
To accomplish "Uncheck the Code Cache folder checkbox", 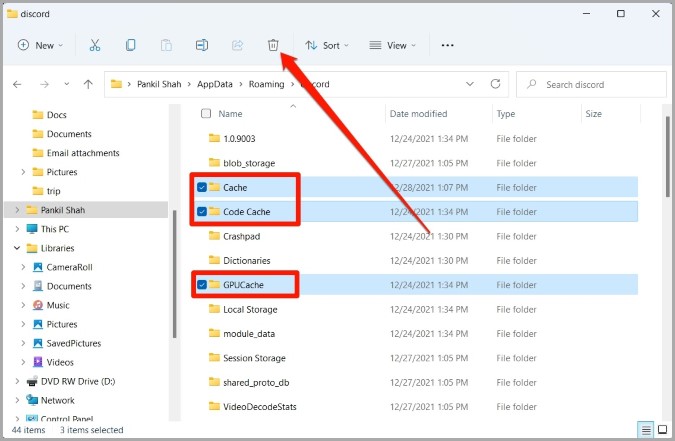I will (x=202, y=211).
